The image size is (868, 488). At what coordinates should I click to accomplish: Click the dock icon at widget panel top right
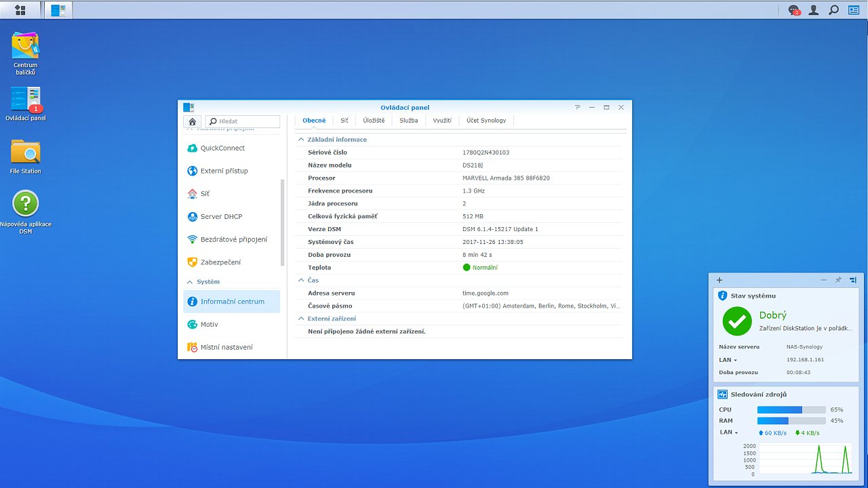click(x=853, y=280)
